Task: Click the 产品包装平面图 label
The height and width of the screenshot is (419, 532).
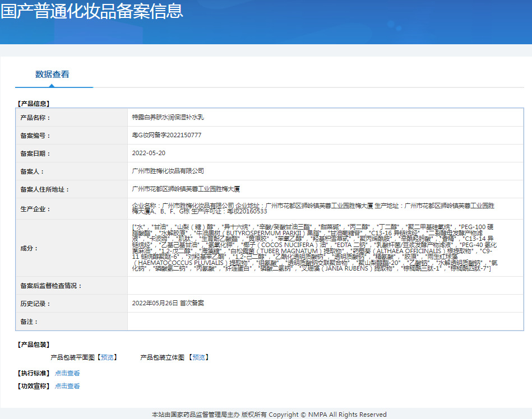Action: pyautogui.click(x=73, y=357)
